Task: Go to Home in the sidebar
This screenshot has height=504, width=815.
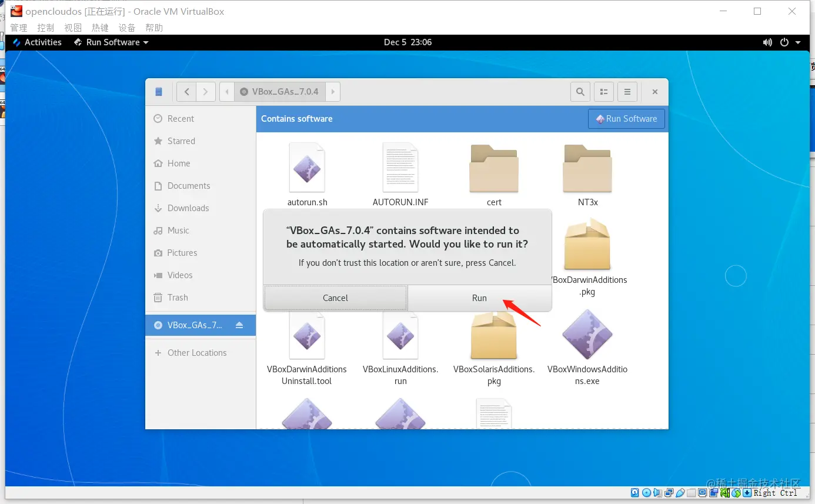Action: (201, 163)
